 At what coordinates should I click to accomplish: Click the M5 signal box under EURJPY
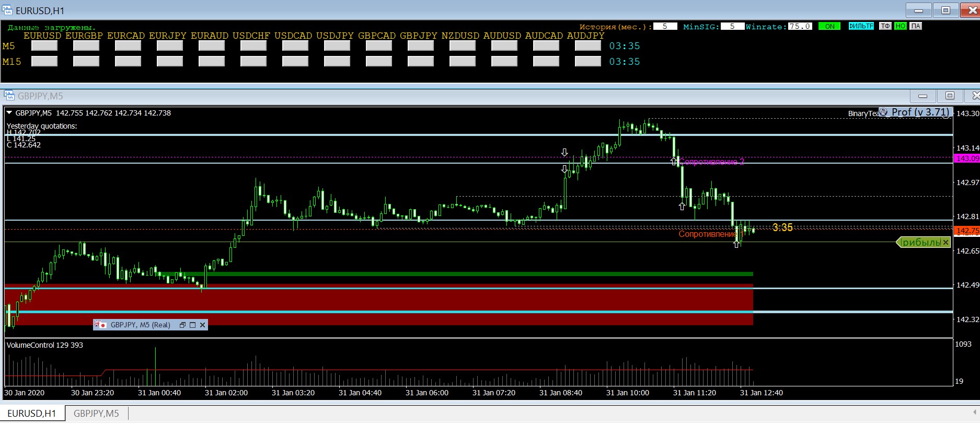point(170,46)
